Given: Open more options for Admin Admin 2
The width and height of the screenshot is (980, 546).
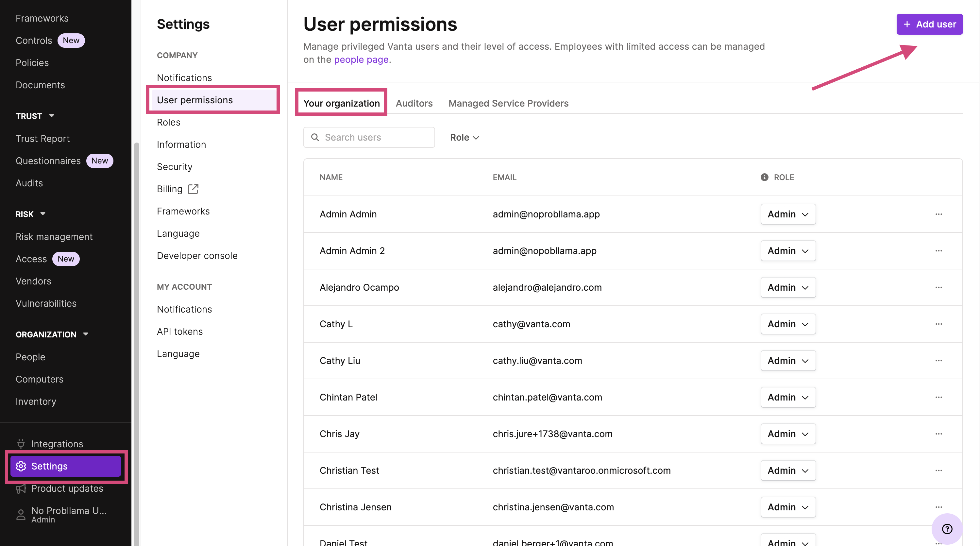Looking at the screenshot, I should tap(938, 251).
